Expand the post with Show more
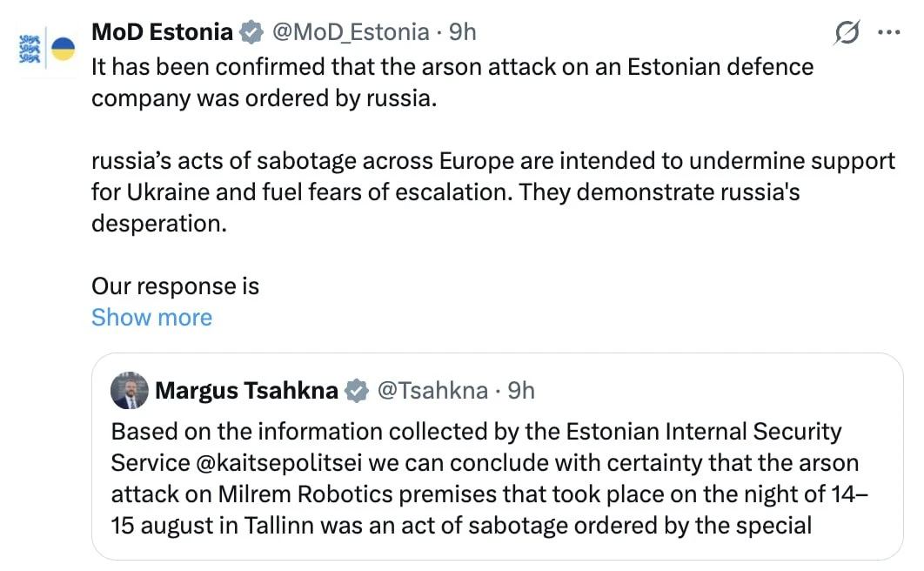The image size is (924, 571). (x=151, y=318)
